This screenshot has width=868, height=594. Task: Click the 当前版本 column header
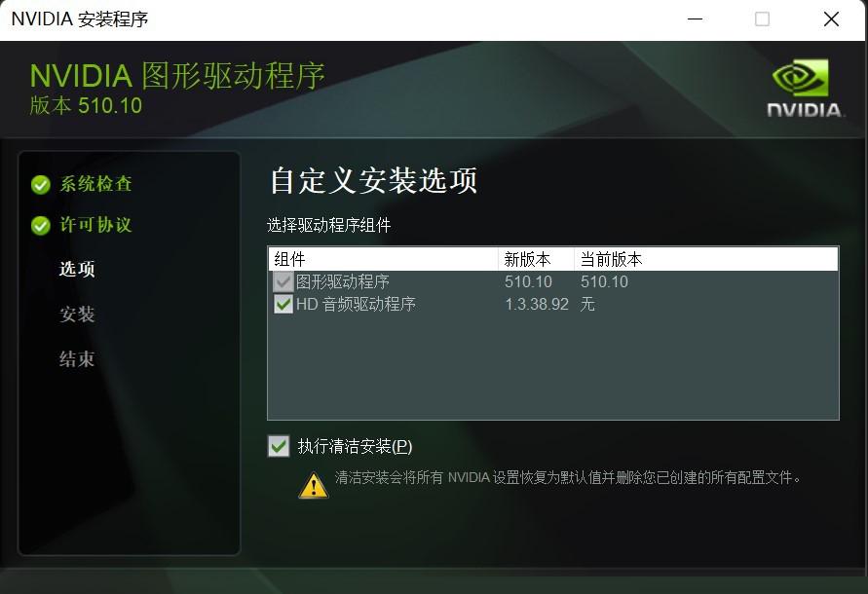tap(706, 259)
